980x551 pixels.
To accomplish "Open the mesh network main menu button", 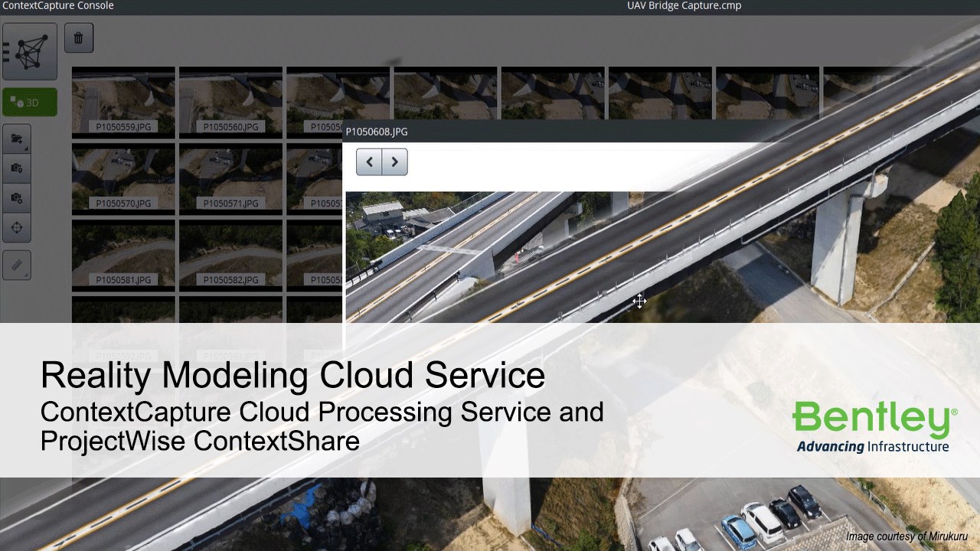I will (x=30, y=51).
